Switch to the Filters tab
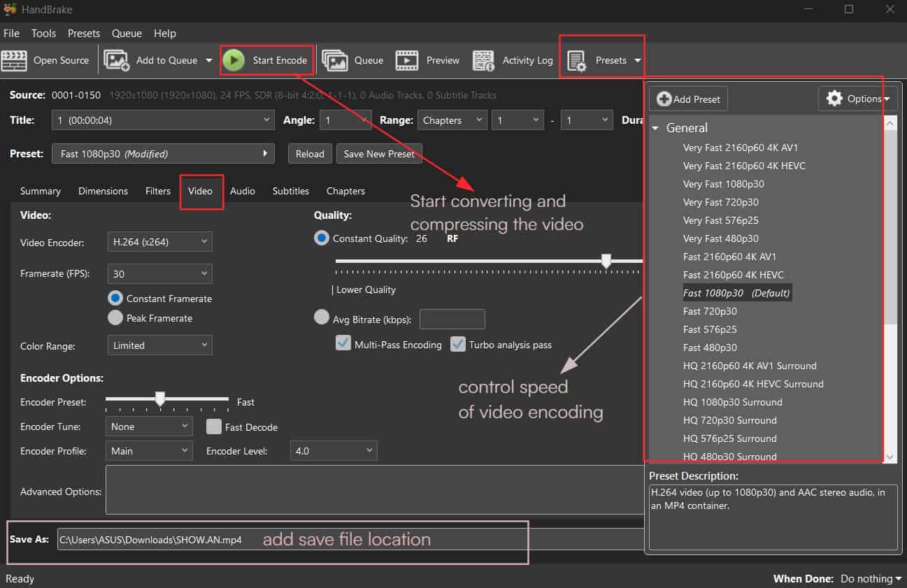This screenshot has height=588, width=907. click(x=158, y=191)
